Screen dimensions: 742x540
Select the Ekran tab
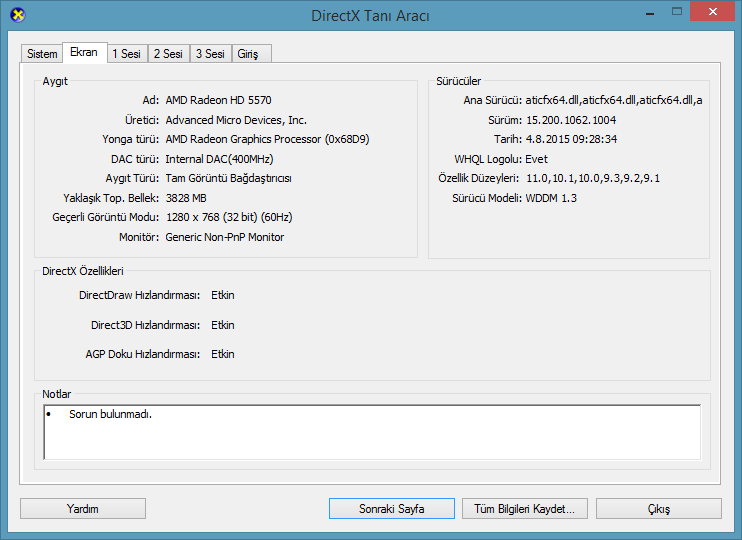[84, 52]
